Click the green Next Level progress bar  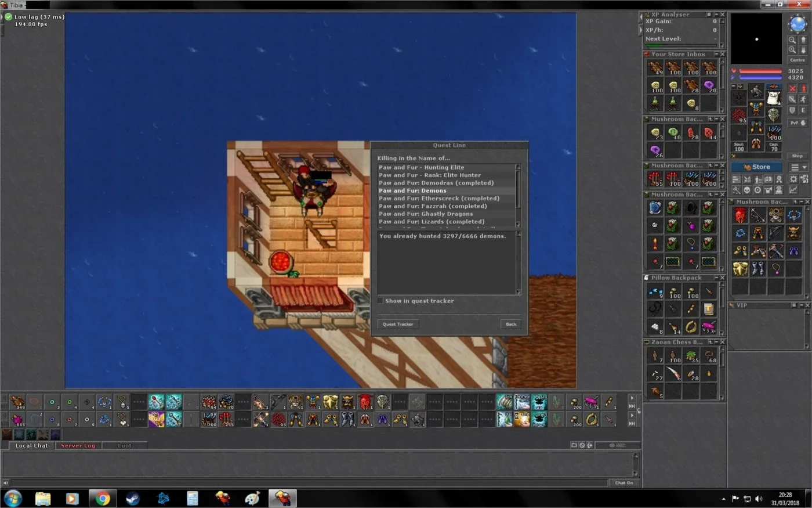tap(681, 45)
